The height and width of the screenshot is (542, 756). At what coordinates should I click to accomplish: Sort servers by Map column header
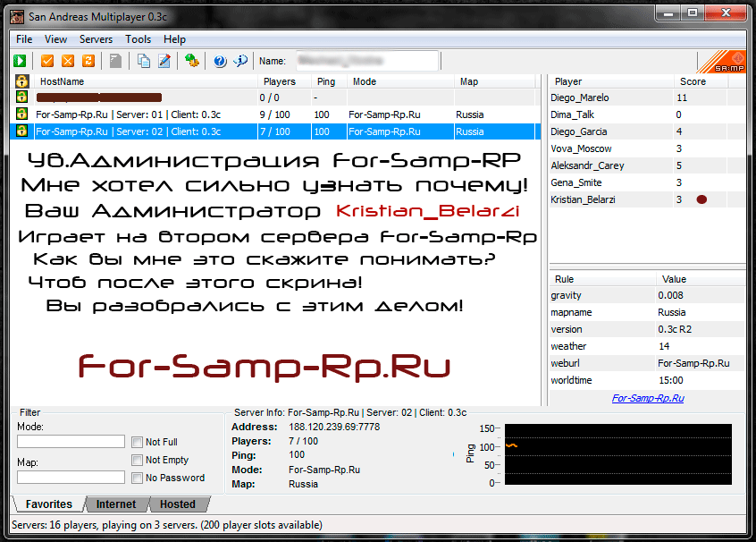tap(495, 81)
